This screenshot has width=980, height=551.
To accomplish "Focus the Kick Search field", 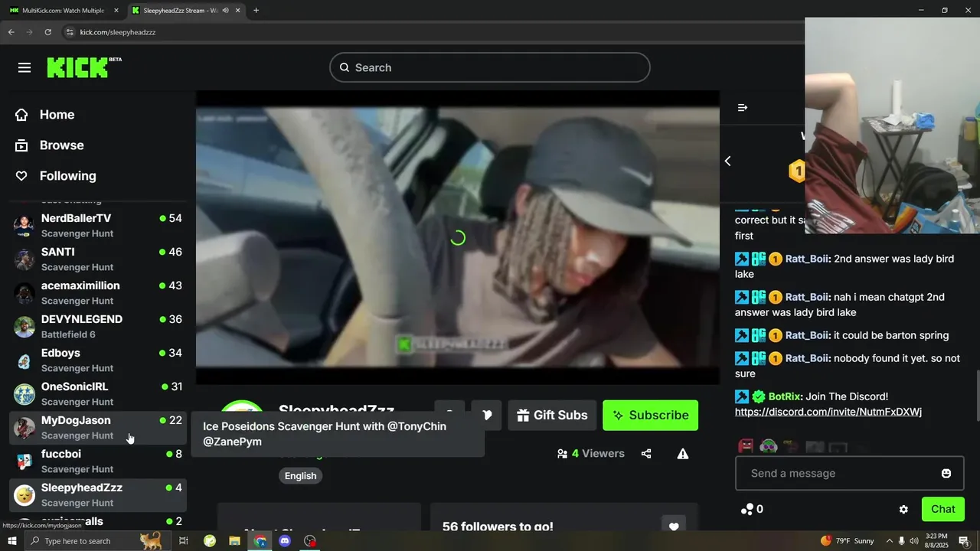I will click(490, 67).
